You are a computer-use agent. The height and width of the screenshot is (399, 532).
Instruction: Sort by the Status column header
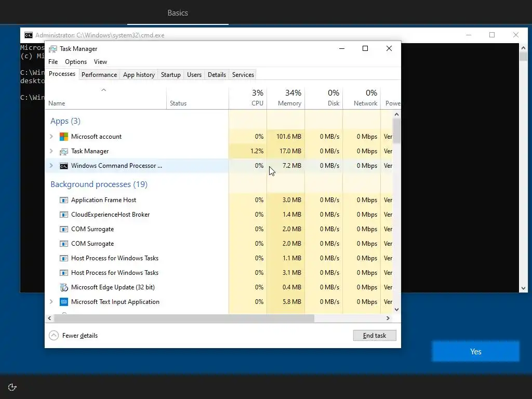[x=197, y=98]
